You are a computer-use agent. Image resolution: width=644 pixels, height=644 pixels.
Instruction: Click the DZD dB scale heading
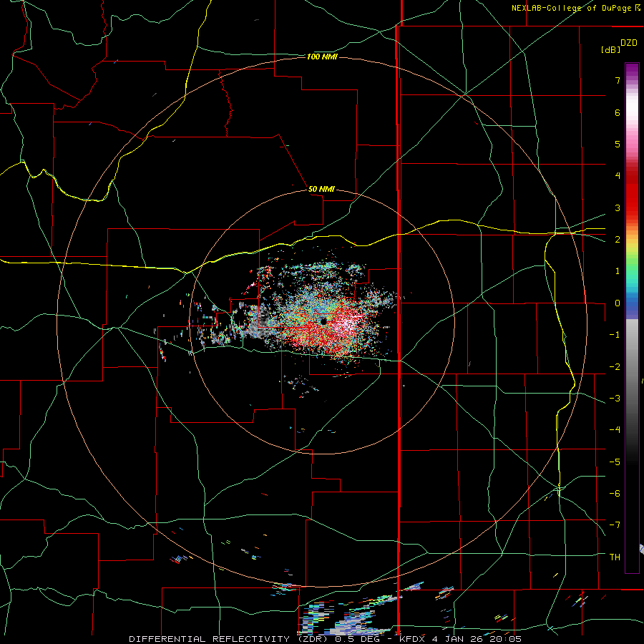point(619,46)
